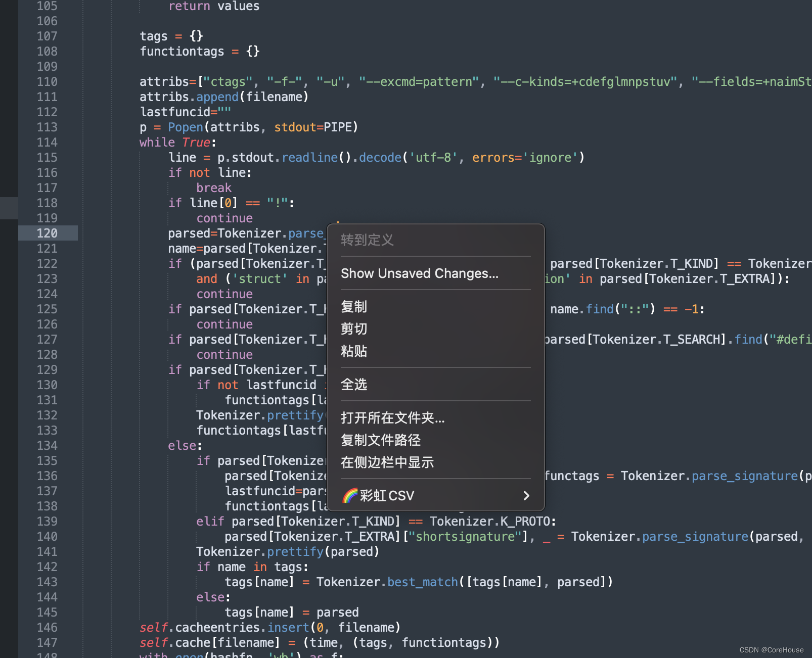Expand the 彩虹 CSV submenu arrow
This screenshot has width=812, height=658.
tap(526, 496)
